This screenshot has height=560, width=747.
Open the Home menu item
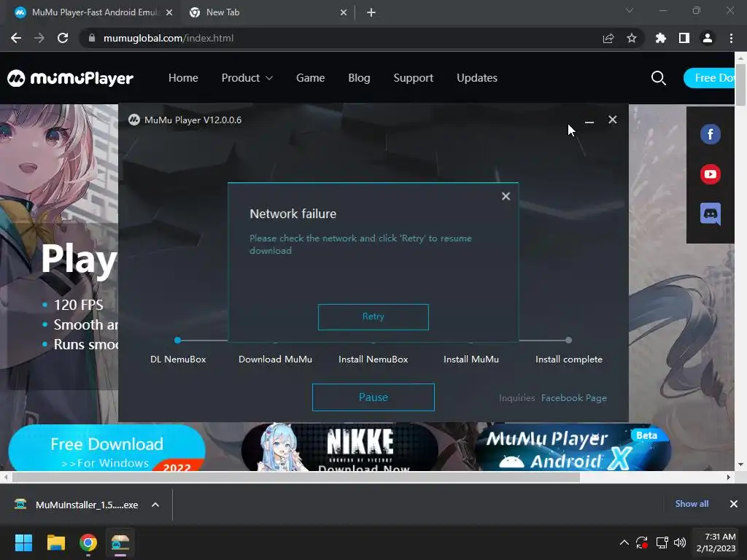(x=183, y=78)
